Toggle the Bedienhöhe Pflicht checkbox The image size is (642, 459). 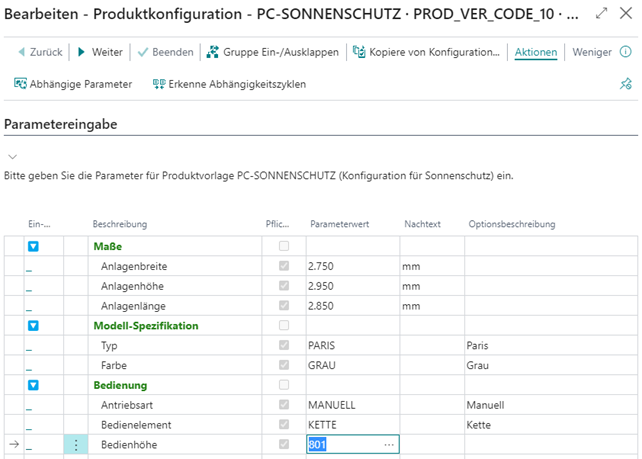284,444
